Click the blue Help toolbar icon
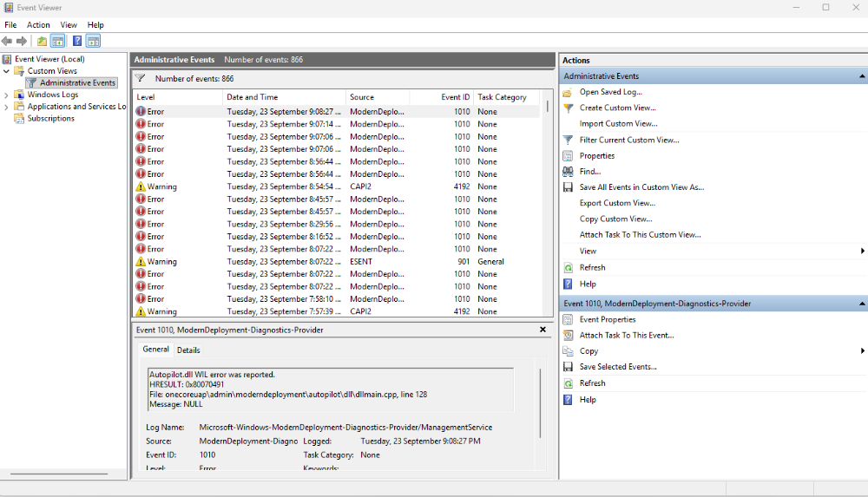Image resolution: width=868 pixels, height=497 pixels. click(x=77, y=41)
